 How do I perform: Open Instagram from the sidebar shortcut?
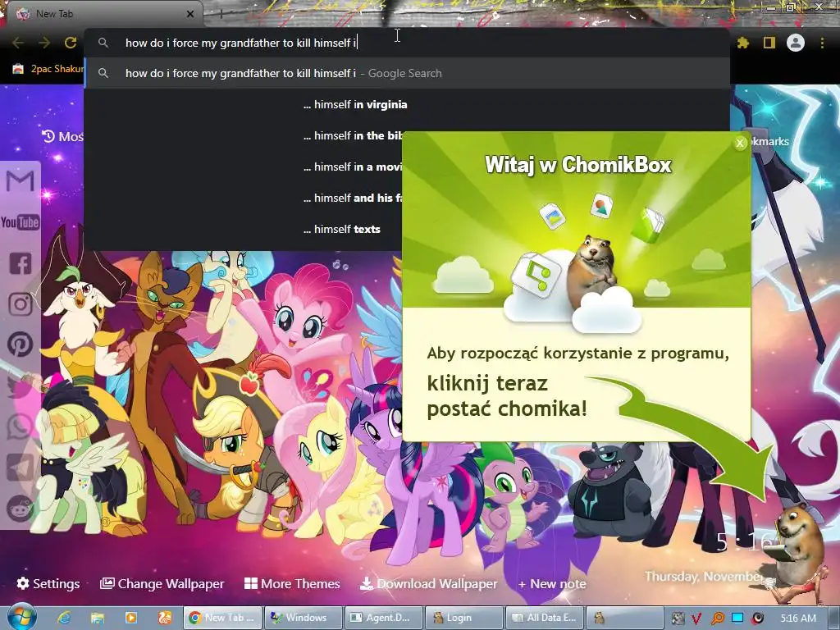click(x=21, y=304)
